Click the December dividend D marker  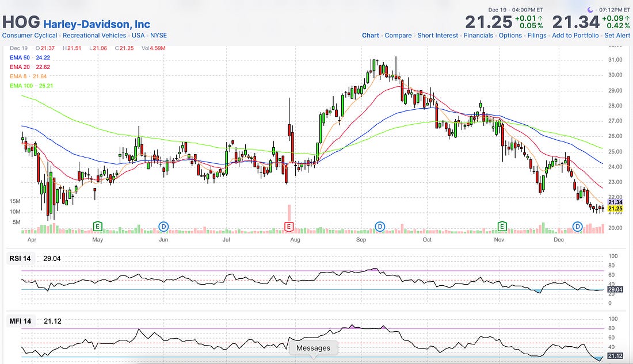[x=578, y=227]
